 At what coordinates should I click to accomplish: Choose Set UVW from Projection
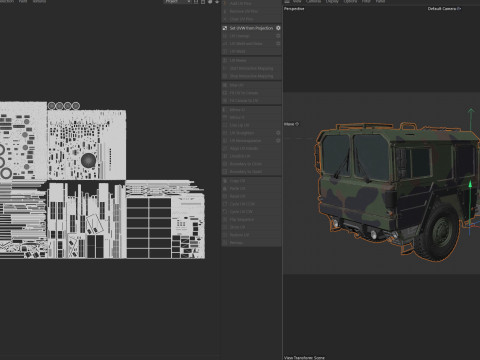tap(252, 28)
